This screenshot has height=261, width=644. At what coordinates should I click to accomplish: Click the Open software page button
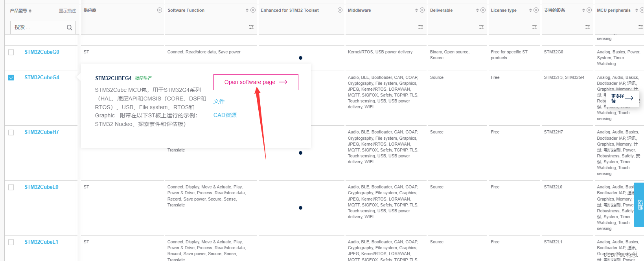[256, 82]
